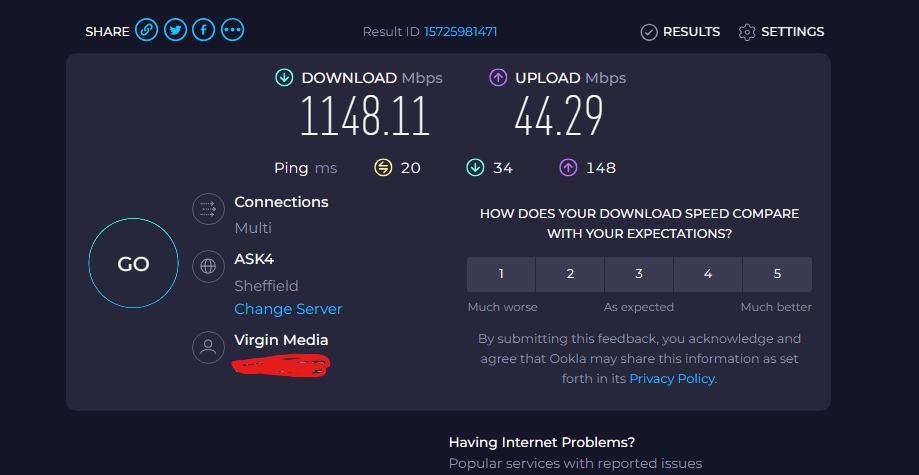Viewport: 919px width, 475px height.
Task: Open the Privacy Policy link
Action: (672, 379)
